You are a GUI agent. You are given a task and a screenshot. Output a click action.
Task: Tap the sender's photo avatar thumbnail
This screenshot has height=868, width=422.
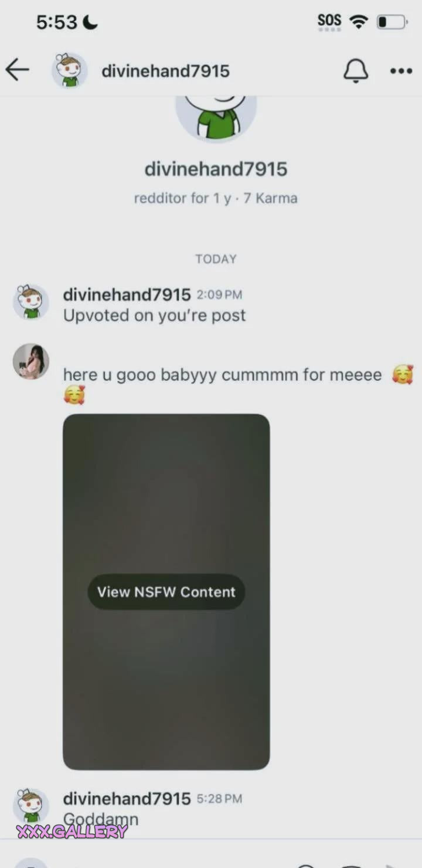pyautogui.click(x=30, y=361)
